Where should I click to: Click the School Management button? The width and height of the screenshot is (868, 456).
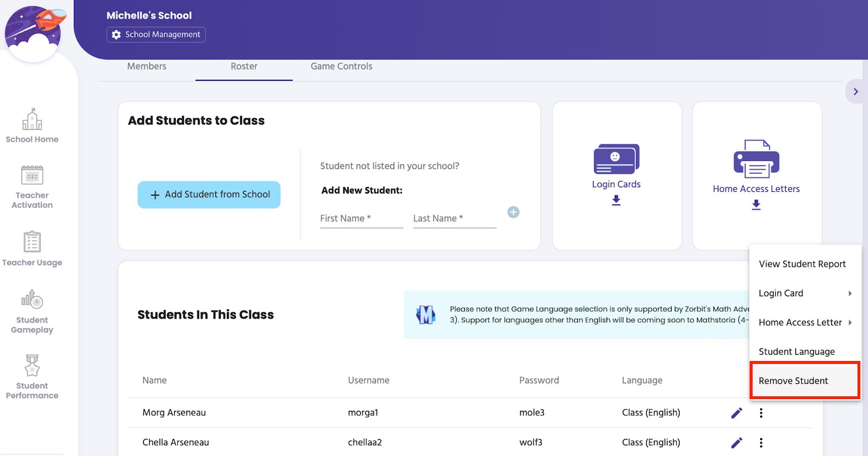[156, 35]
